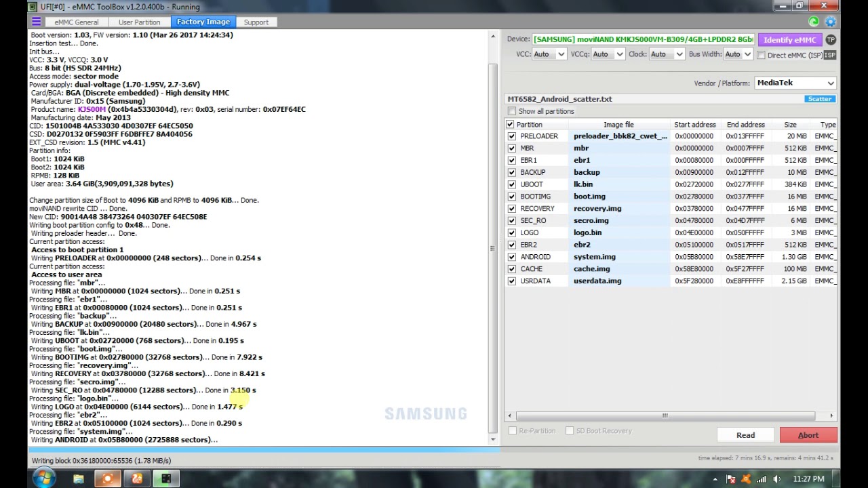The height and width of the screenshot is (488, 868).
Task: Uncheck the BOOTIMG partition checkbox
Action: 512,197
